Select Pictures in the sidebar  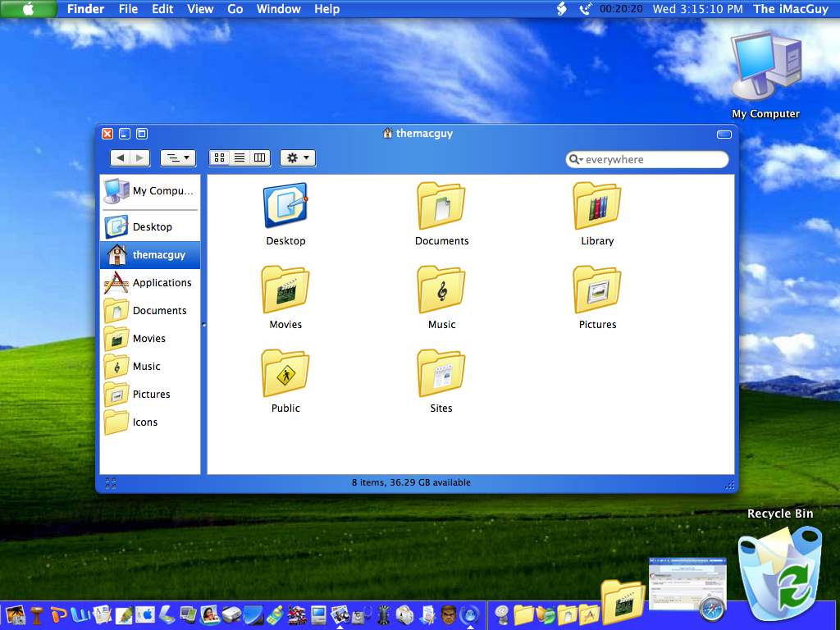[x=150, y=394]
